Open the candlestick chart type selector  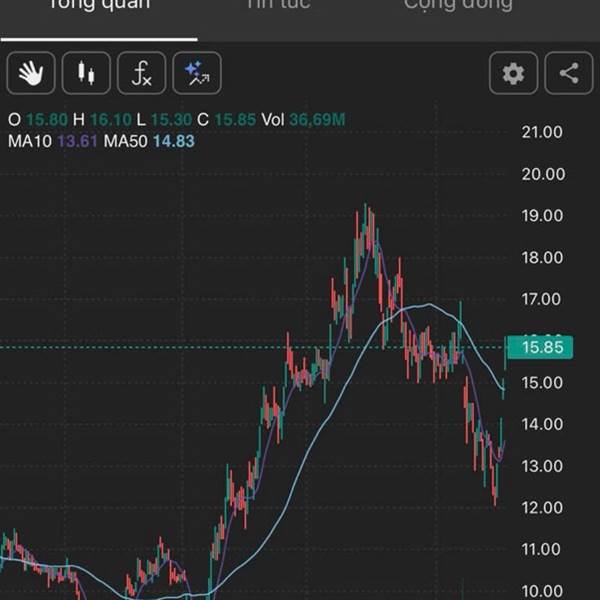tap(86, 73)
